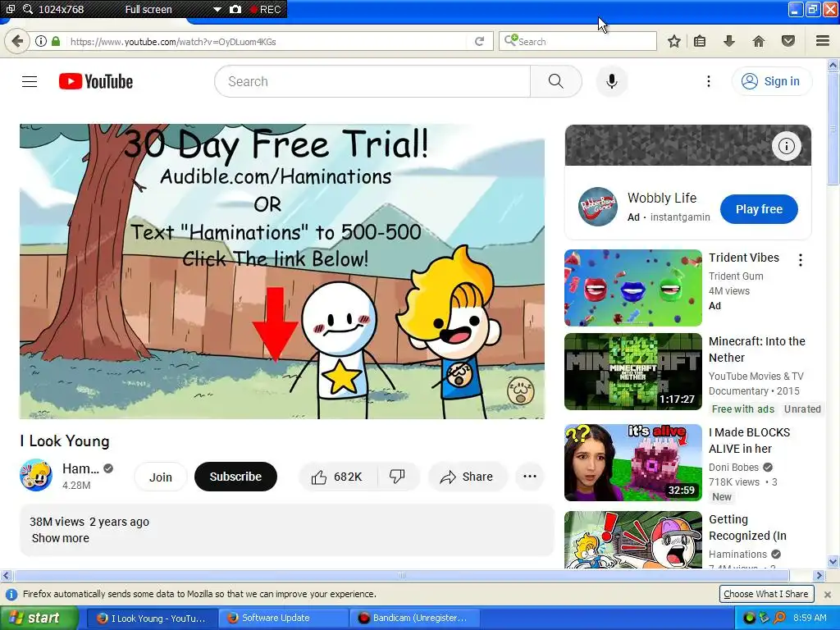This screenshot has height=630, width=840.
Task: Share the video
Action: click(x=467, y=477)
